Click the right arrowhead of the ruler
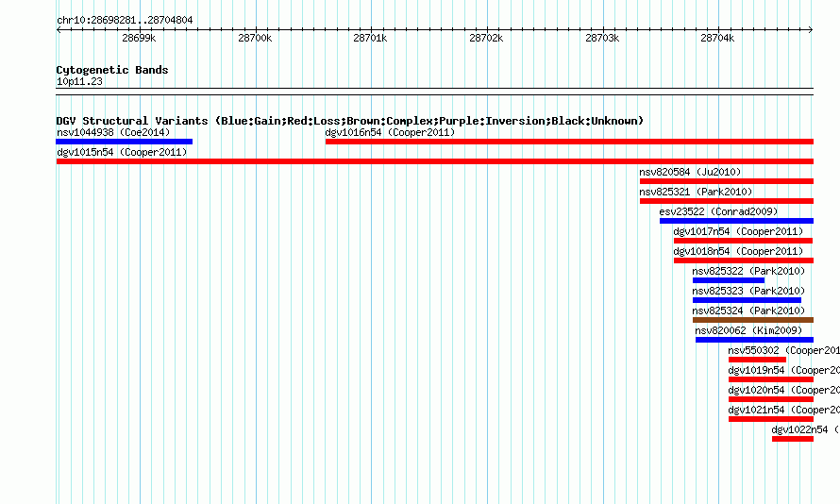The image size is (840, 504). tap(811, 29)
